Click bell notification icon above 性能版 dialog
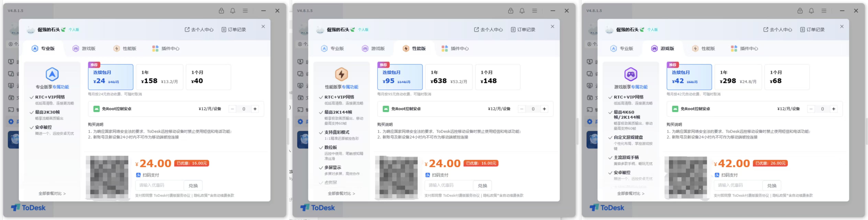 tap(522, 11)
